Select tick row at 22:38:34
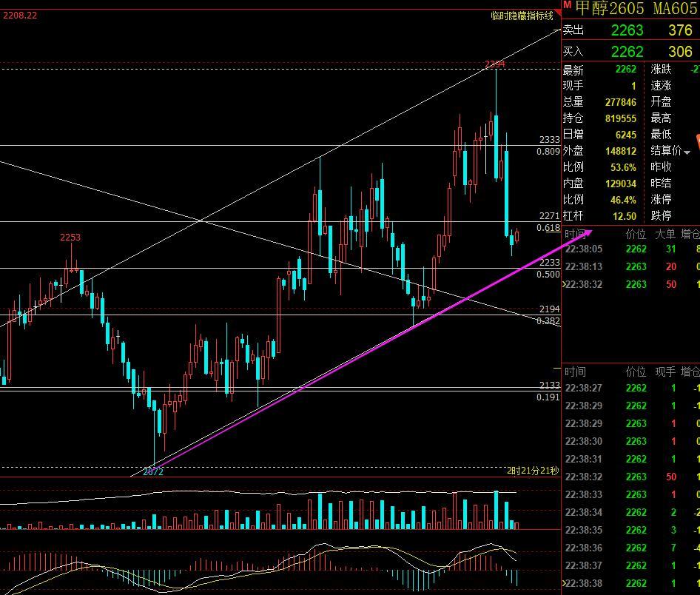700x595 pixels. click(x=630, y=512)
